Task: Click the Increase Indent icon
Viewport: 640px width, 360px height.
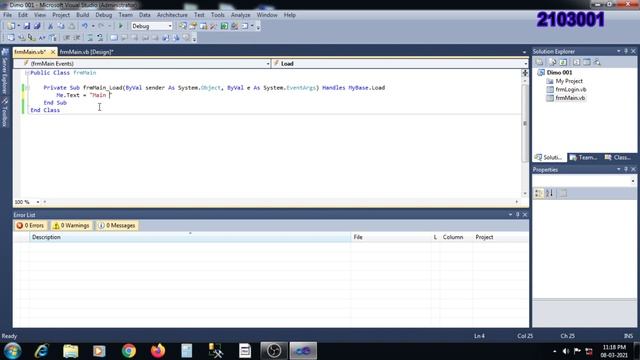Action: click(77, 38)
